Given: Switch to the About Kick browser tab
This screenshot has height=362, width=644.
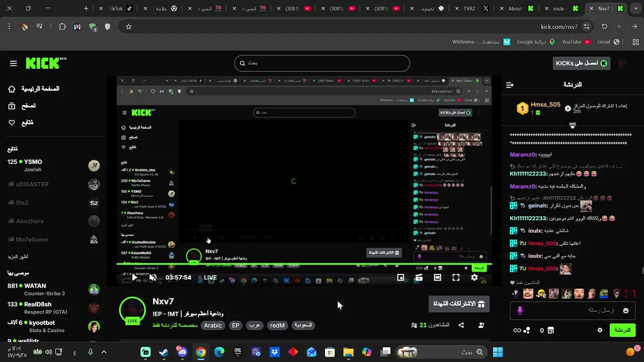Looking at the screenshot, I should pyautogui.click(x=518, y=9).
